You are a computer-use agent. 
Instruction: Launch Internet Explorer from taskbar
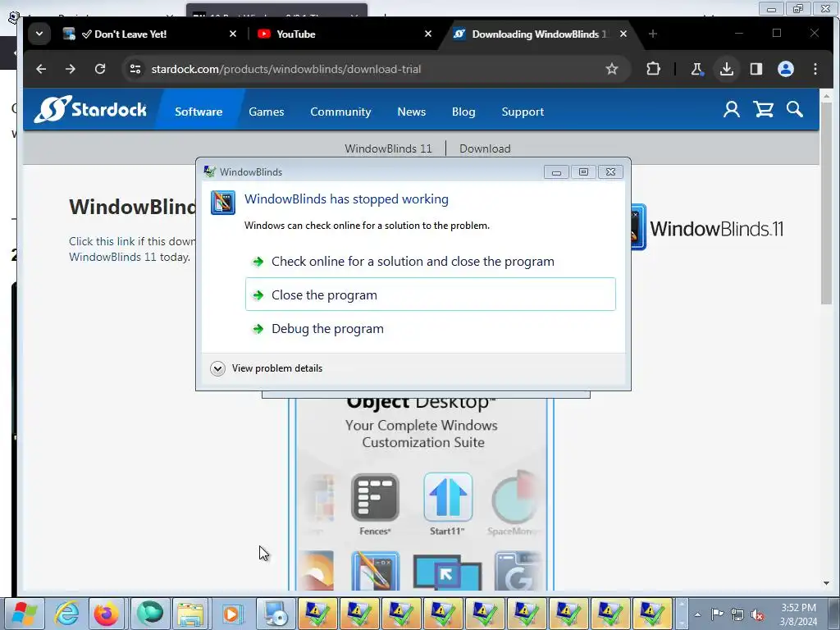(66, 614)
